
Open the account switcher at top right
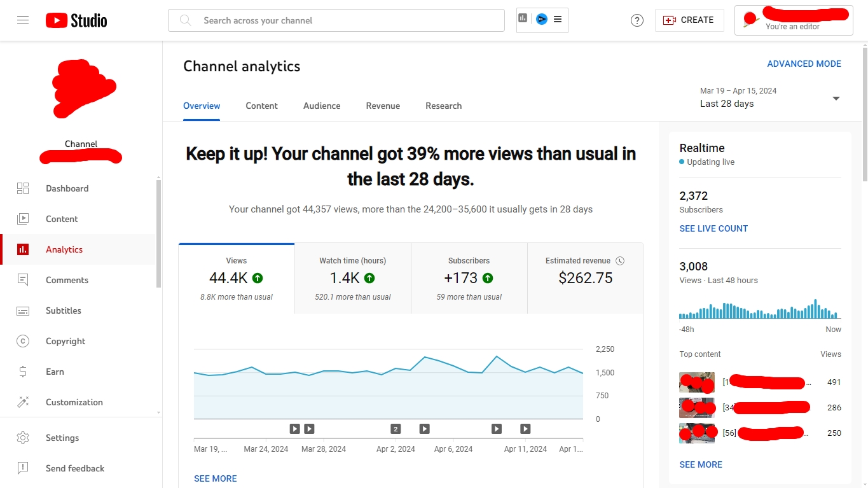coord(793,20)
